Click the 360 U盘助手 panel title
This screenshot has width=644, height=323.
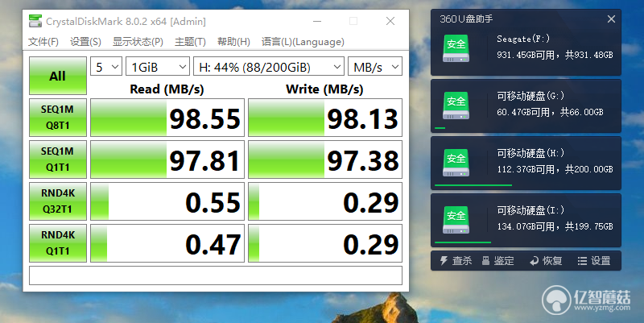click(466, 19)
